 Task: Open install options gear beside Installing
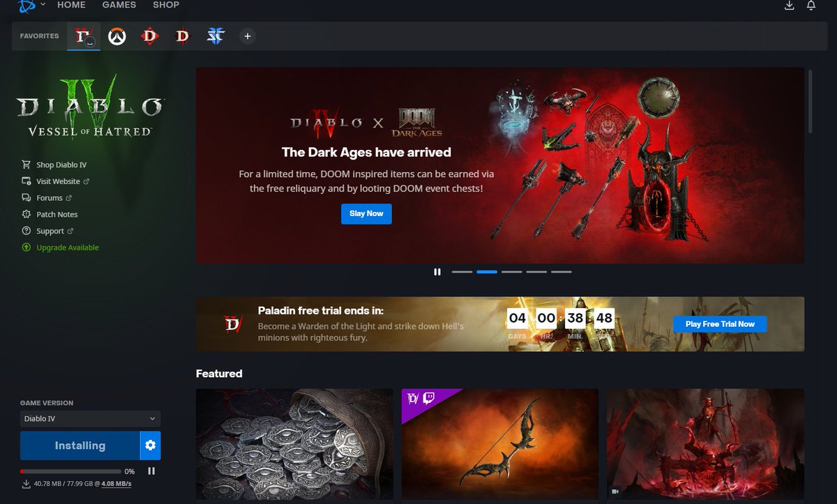(151, 445)
